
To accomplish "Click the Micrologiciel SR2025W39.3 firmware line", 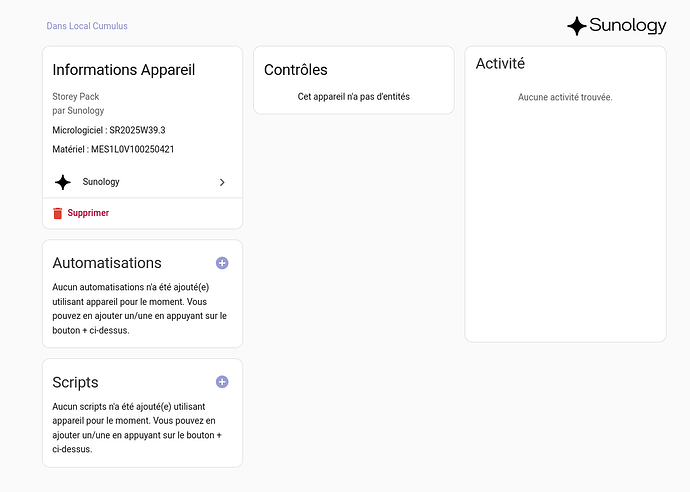I will coord(108,130).
